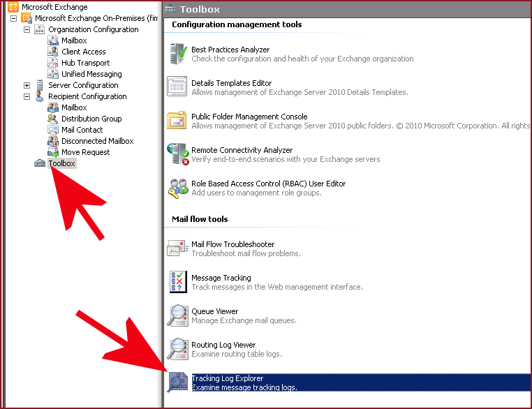Select Unified Messaging in the tree

(91, 74)
